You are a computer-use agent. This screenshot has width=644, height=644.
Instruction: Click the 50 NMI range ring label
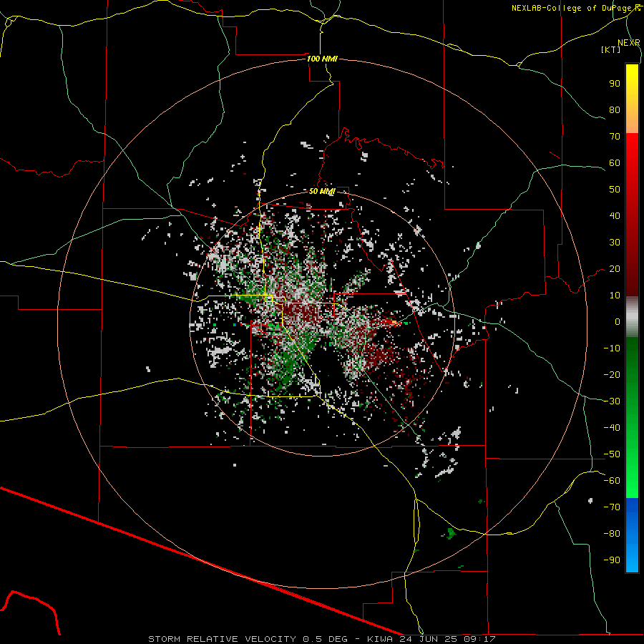click(x=322, y=191)
